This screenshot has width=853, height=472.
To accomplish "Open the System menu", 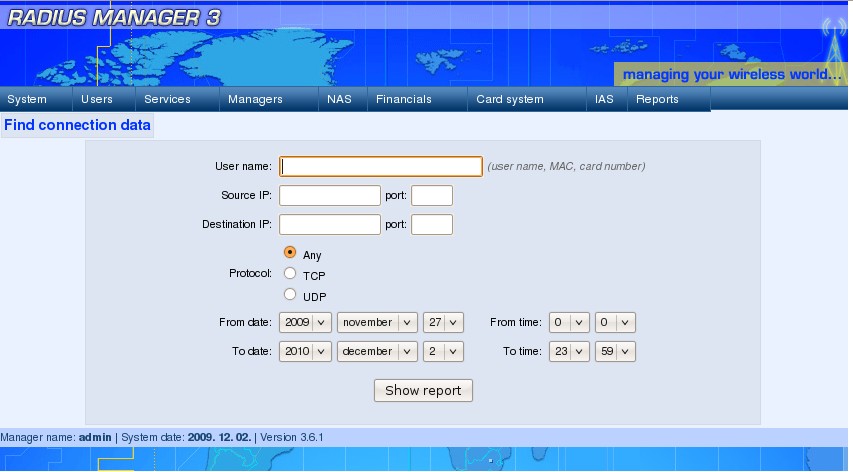I will click(x=36, y=99).
